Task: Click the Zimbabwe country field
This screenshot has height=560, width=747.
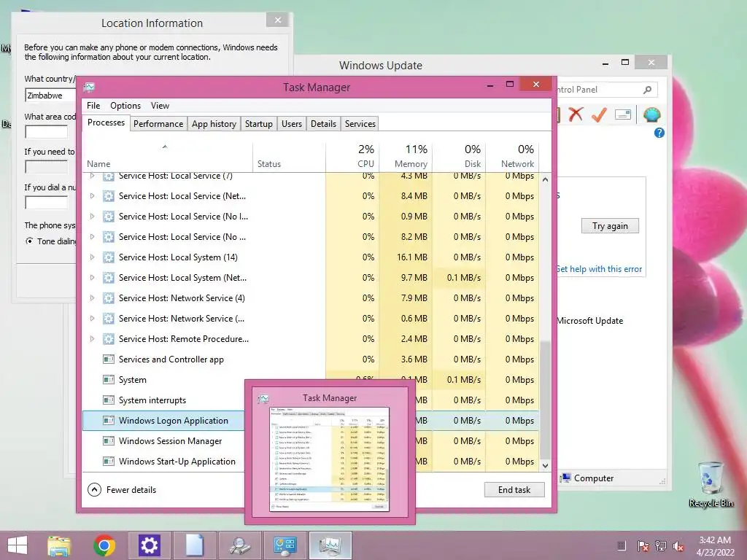Action: (50, 96)
